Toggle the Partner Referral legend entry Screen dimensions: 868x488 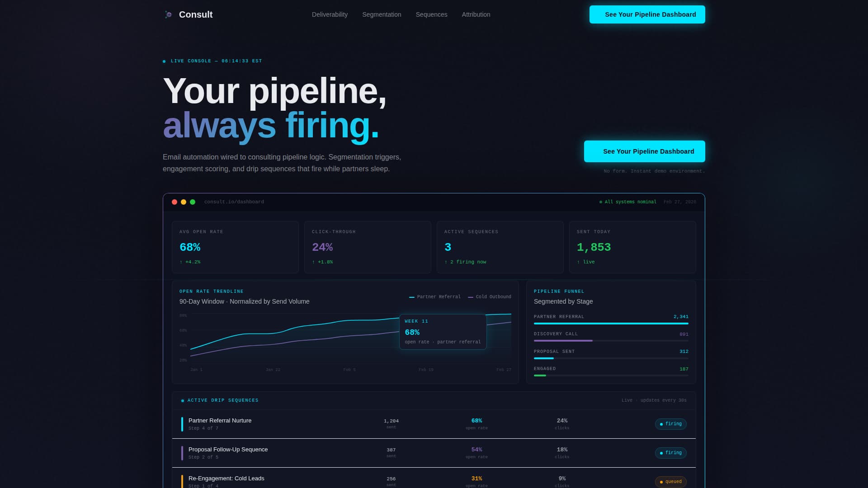tap(435, 297)
